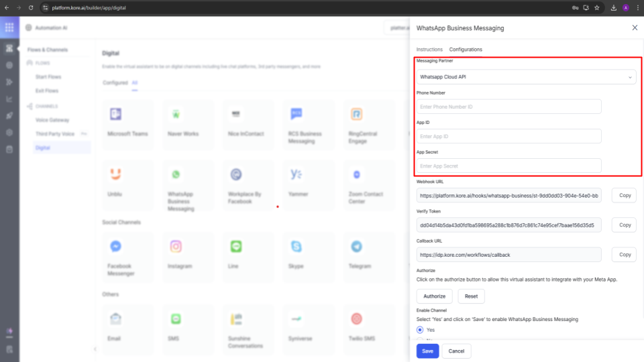Show the Configured channels tab
Screen dimensions: 644x362
pos(115,82)
